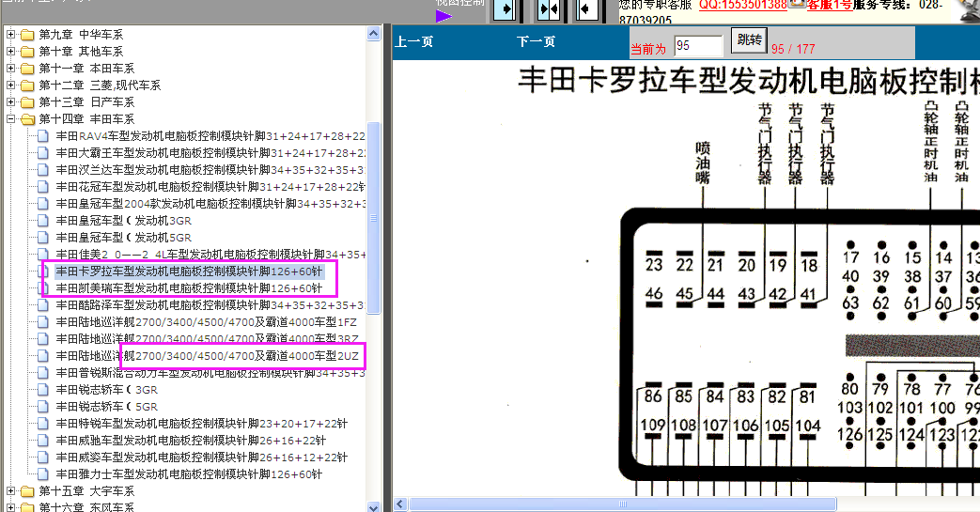980x512 pixels.
Task: Open 丰田陆地巡洋舰 霸道4000车型2UZ entry
Action: tap(207, 355)
